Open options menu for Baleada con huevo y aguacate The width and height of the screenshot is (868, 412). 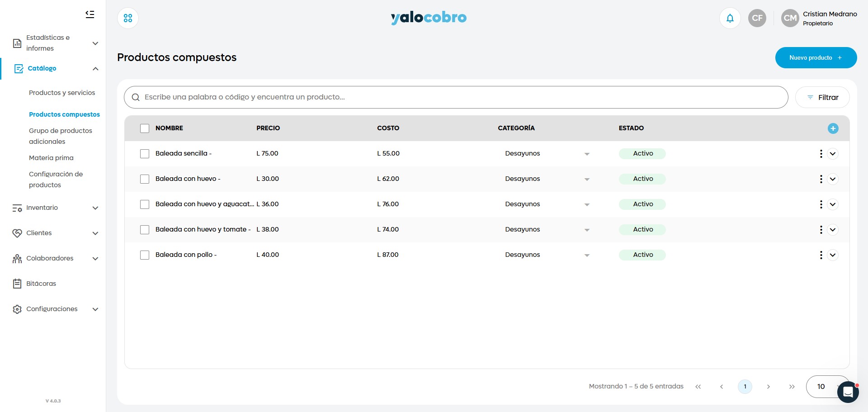tap(821, 204)
